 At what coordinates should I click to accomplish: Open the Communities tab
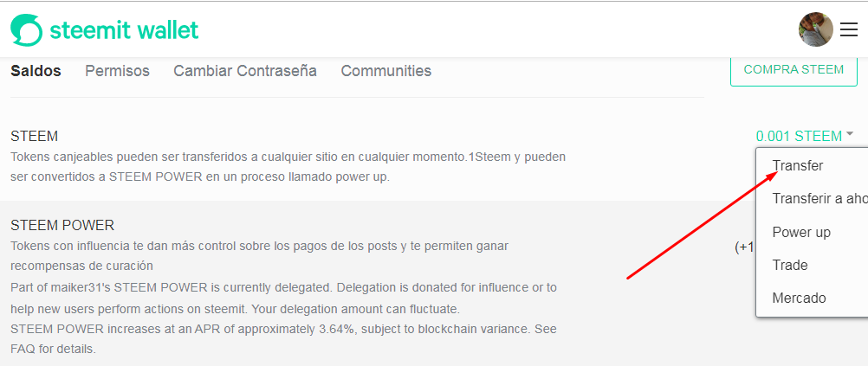pyautogui.click(x=385, y=71)
